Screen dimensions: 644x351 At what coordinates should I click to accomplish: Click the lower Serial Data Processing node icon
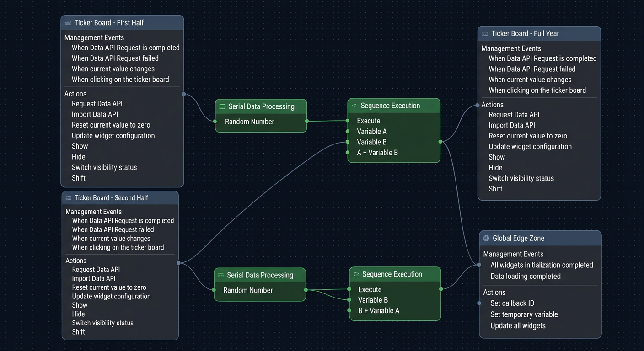tap(221, 275)
